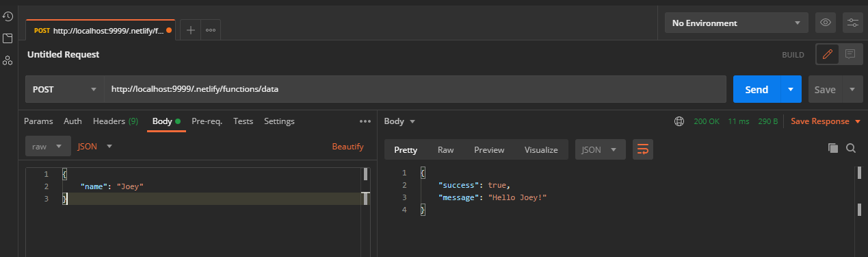This screenshot has width=868, height=257.
Task: Toggle the word wrap icon in response
Action: click(642, 149)
